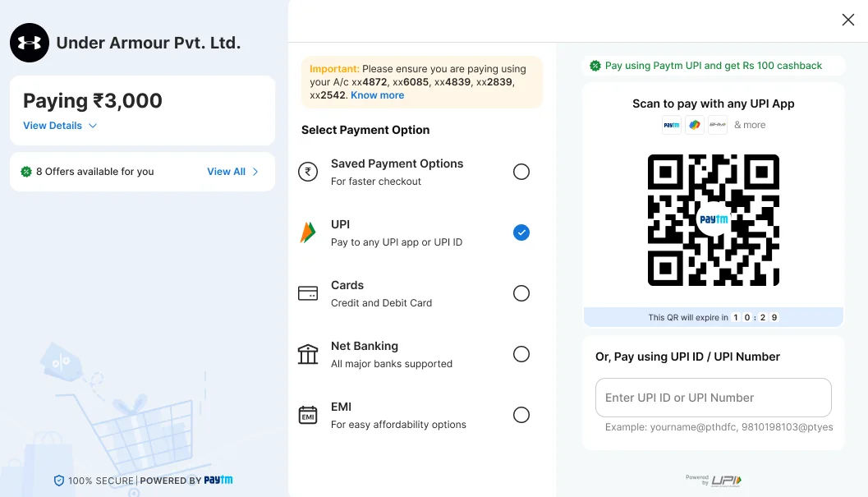Click the EMI label text
The width and height of the screenshot is (868, 497).
pos(341,407)
